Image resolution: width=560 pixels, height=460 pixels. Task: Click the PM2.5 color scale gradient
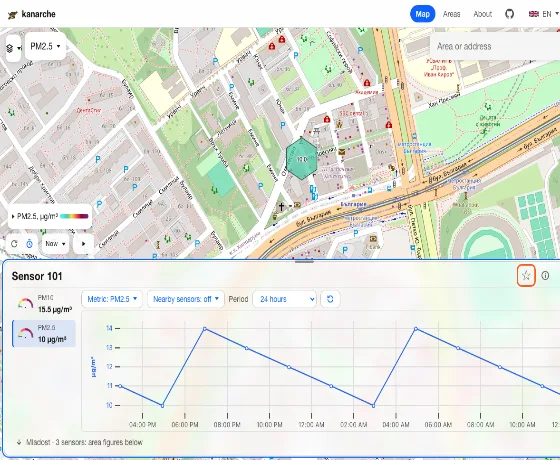pyautogui.click(x=74, y=216)
